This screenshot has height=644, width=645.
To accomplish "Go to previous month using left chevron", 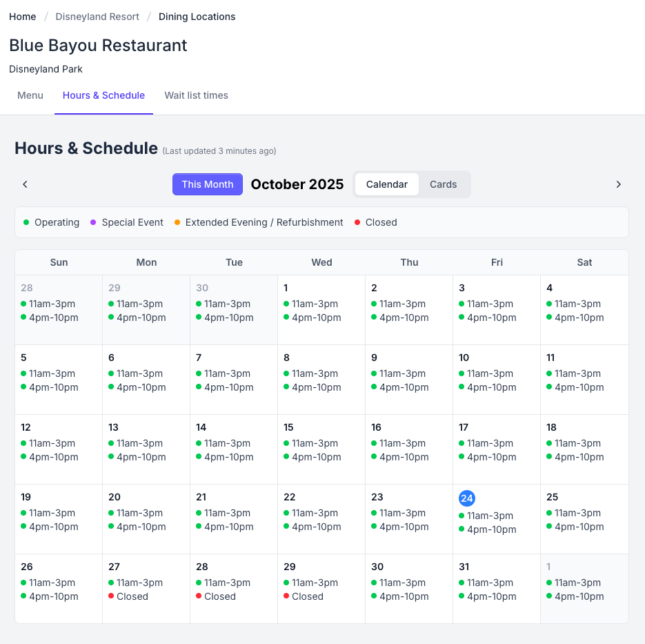I will click(x=25, y=184).
